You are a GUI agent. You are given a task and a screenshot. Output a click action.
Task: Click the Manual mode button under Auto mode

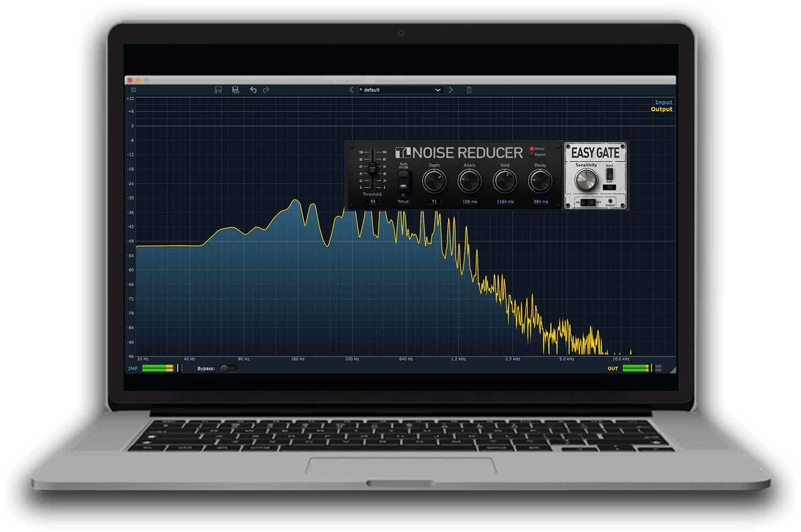[x=403, y=201]
